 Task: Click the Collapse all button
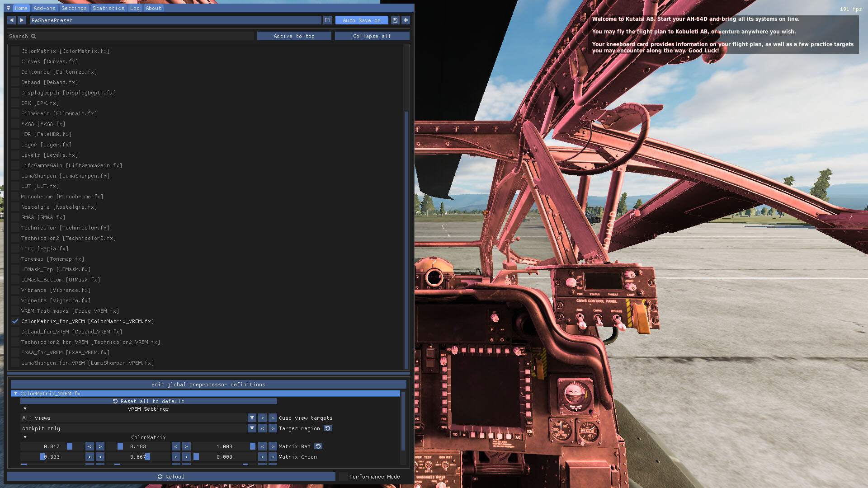[372, 36]
